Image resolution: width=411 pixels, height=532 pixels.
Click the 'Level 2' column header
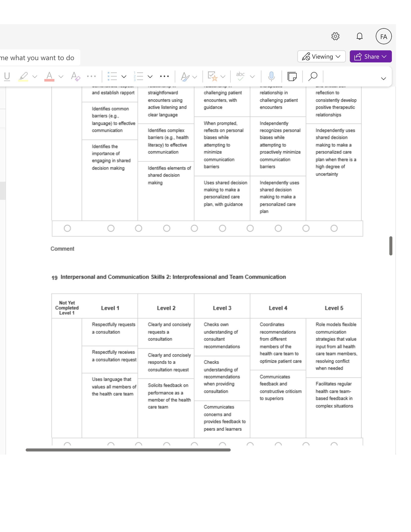[x=166, y=308]
